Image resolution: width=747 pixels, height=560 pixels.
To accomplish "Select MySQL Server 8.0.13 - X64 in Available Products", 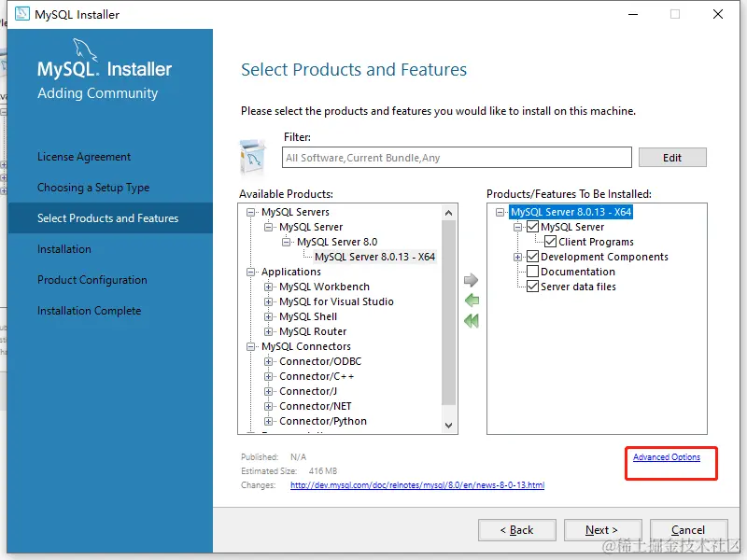I will (375, 257).
